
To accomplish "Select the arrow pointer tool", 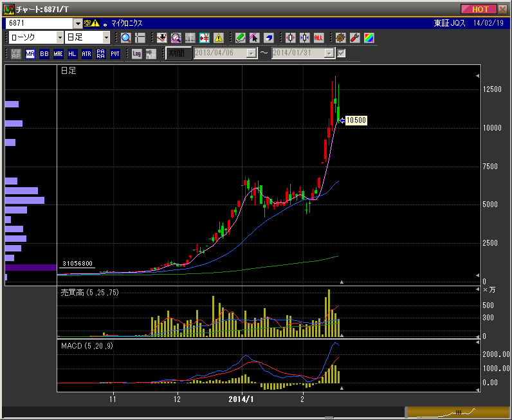I will point(254,38).
